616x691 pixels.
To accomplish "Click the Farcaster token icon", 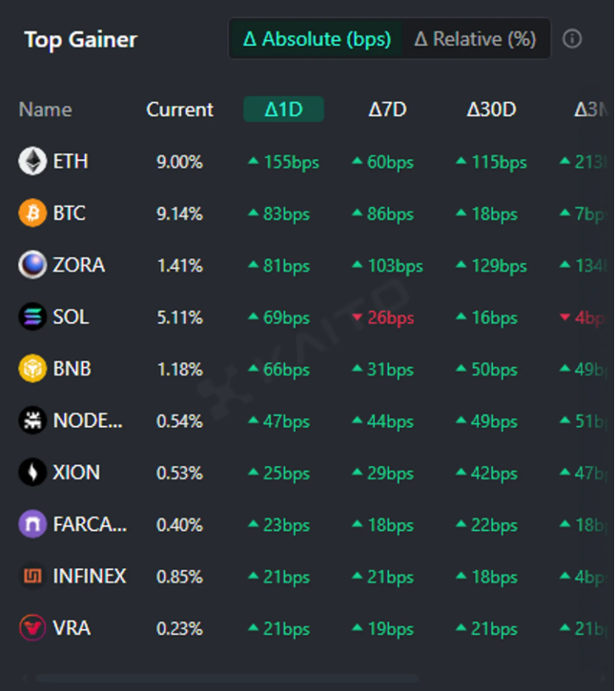I will [32, 524].
